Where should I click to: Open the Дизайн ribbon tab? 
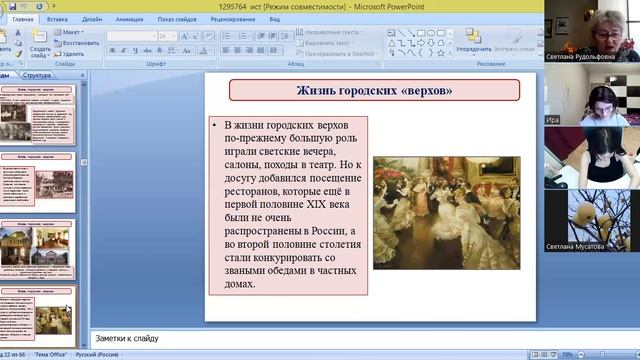click(92, 19)
